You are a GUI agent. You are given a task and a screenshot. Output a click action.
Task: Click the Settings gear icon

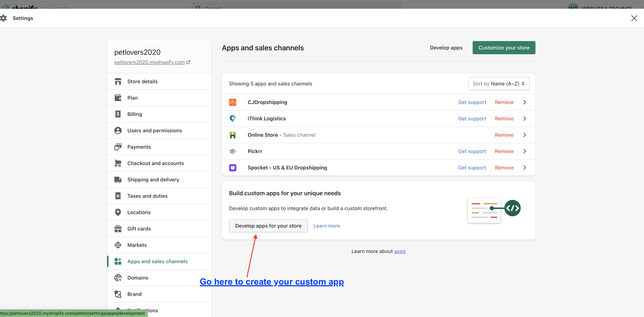pos(3,18)
